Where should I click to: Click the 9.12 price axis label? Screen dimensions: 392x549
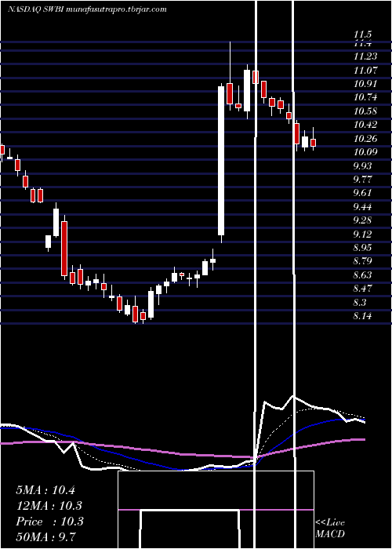click(362, 234)
